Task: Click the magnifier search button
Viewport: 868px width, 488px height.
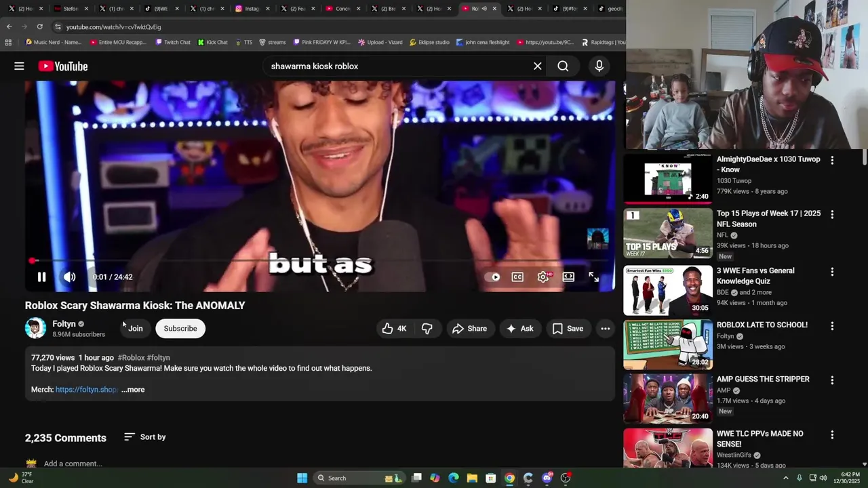Action: click(x=563, y=66)
